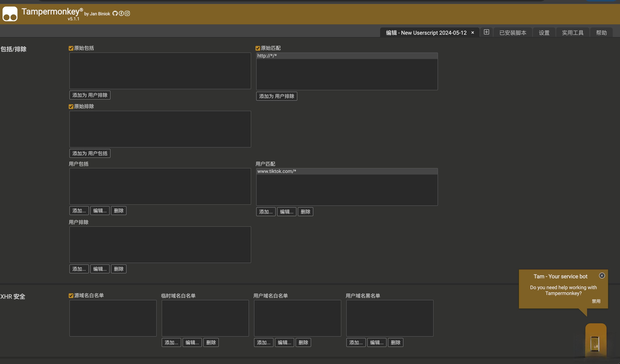Click inside the 用户域名白名单 list box
The width and height of the screenshot is (620, 364).
[x=297, y=318]
